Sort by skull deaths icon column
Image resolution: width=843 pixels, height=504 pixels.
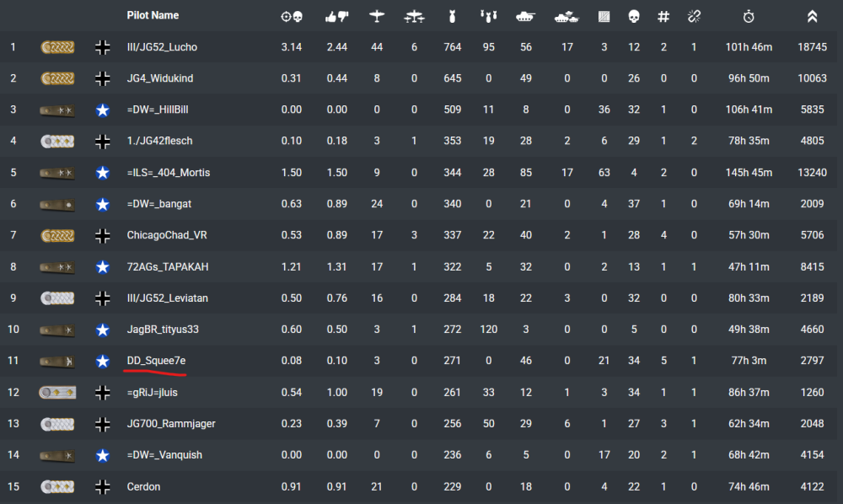point(634,16)
